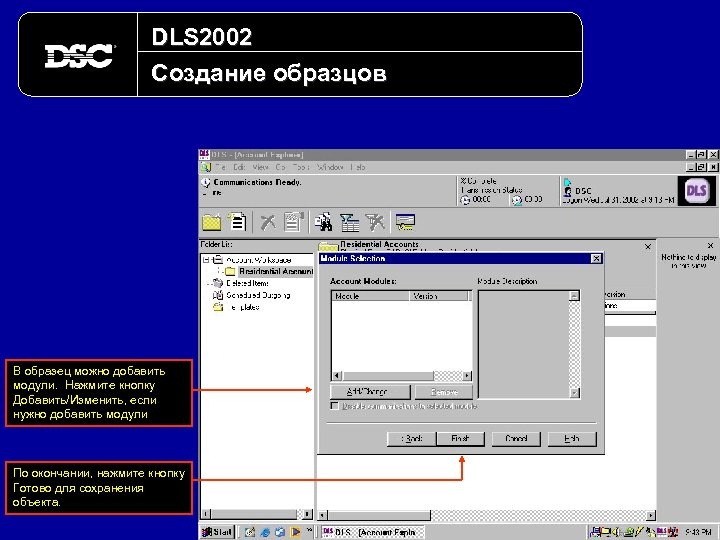Image resolution: width=720 pixels, height=540 pixels.
Task: Click Folder List horizontal scrollbar thumb
Action: tap(254, 514)
